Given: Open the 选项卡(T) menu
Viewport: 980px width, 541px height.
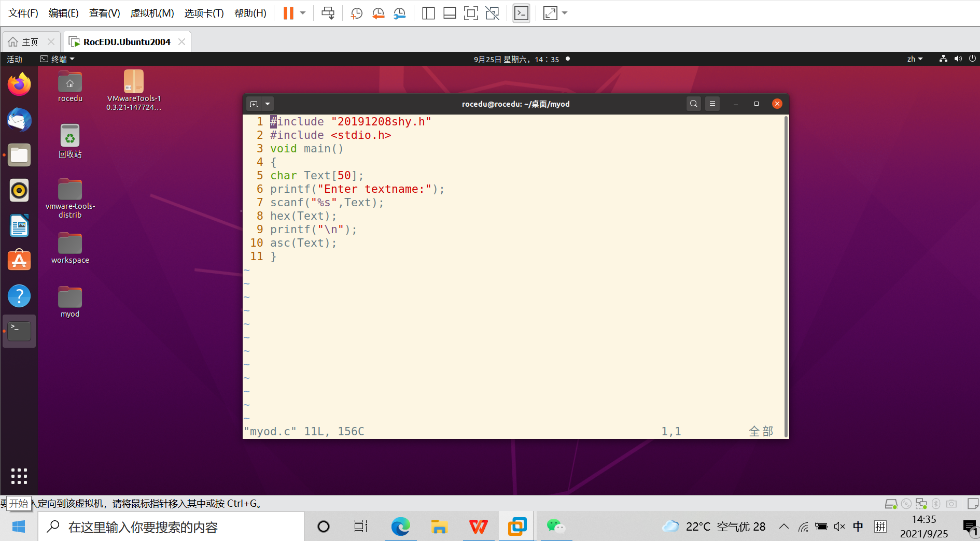Looking at the screenshot, I should (204, 13).
